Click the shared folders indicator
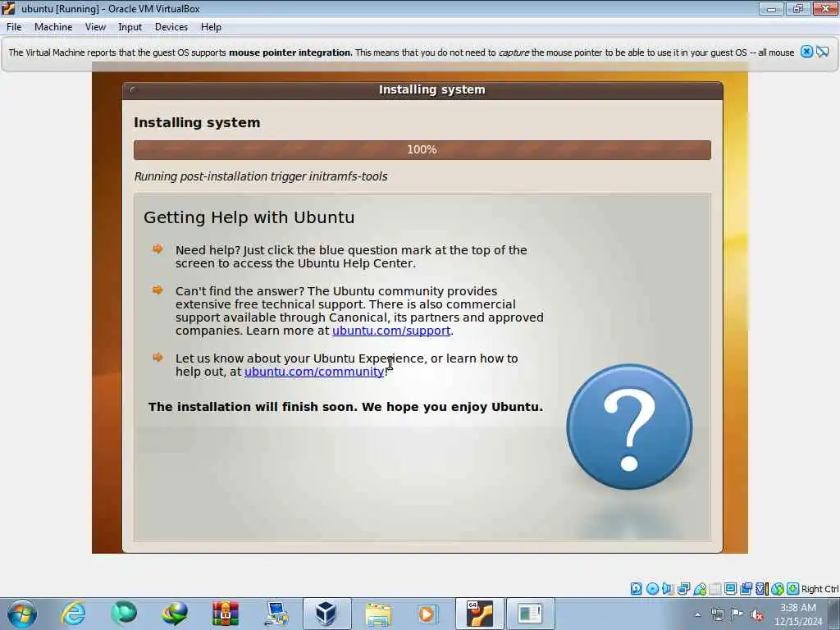The height and width of the screenshot is (630, 840). coord(715,589)
